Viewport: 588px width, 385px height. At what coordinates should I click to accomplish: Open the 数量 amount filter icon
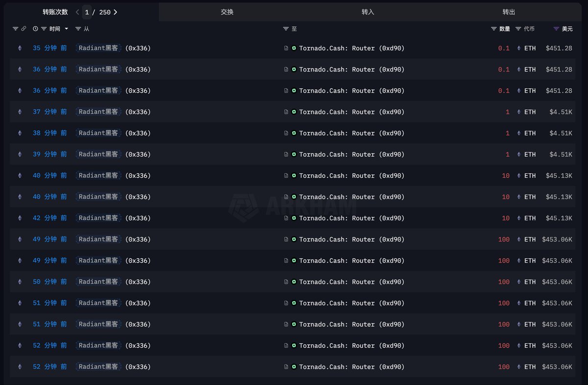494,29
